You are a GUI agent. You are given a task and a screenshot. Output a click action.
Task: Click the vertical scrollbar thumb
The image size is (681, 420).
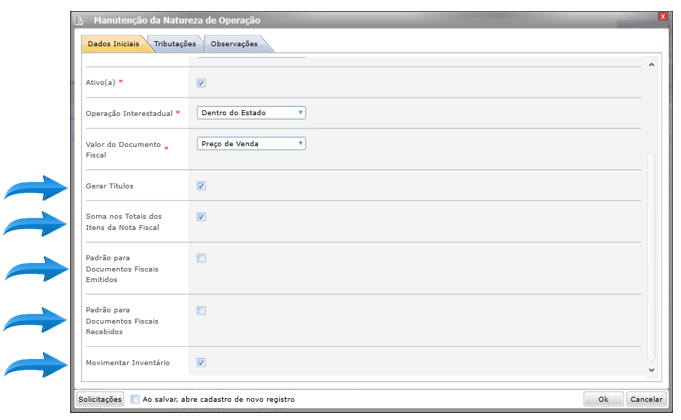[x=651, y=256]
